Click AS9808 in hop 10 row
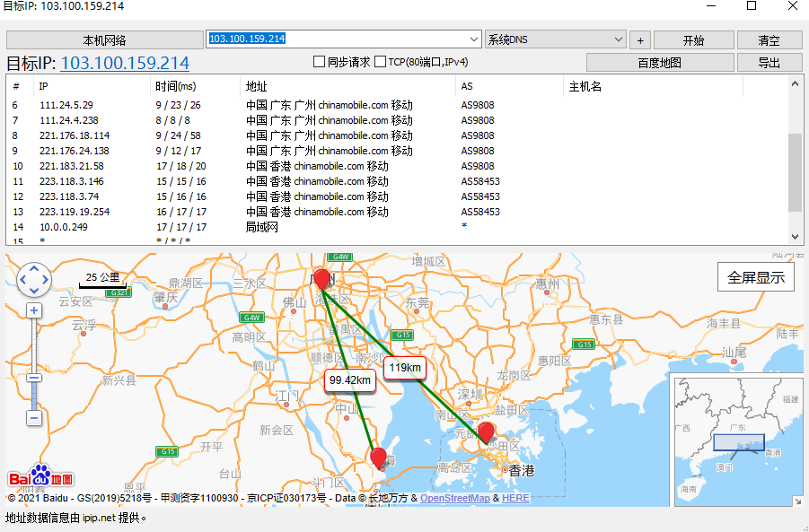The width and height of the screenshot is (809, 532). [478, 166]
